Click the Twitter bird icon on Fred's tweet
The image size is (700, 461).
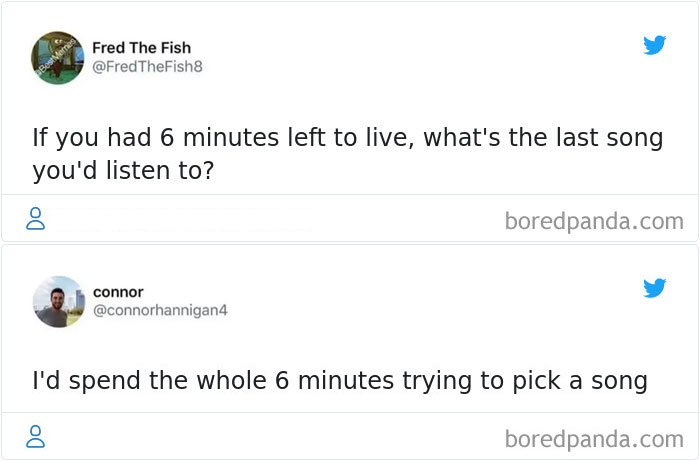click(654, 45)
